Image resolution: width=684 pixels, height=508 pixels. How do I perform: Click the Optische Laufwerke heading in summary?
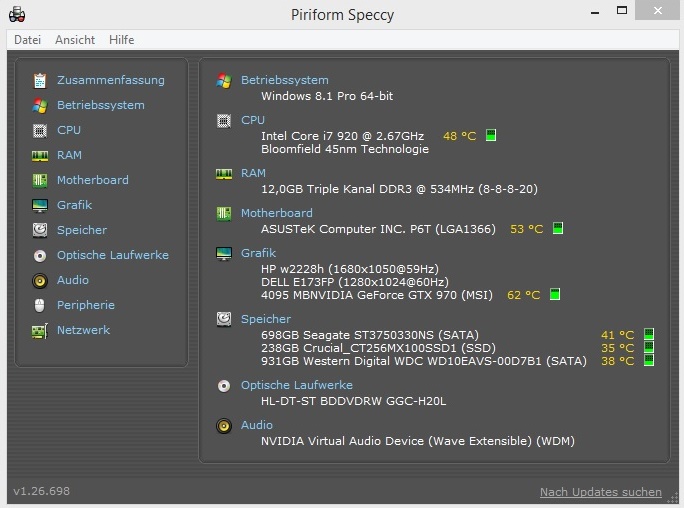297,385
